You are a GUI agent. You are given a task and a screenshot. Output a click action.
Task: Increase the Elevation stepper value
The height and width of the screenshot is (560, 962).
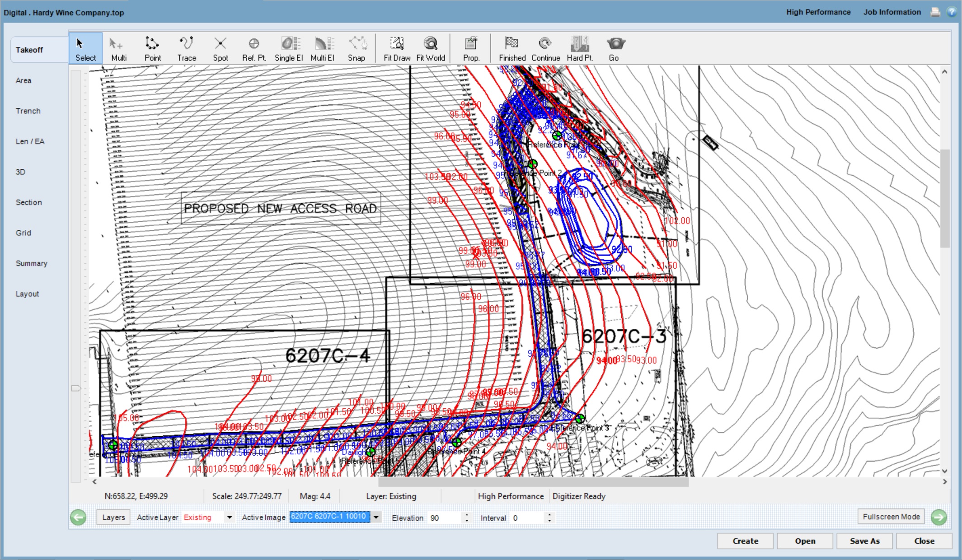pyautogui.click(x=467, y=514)
